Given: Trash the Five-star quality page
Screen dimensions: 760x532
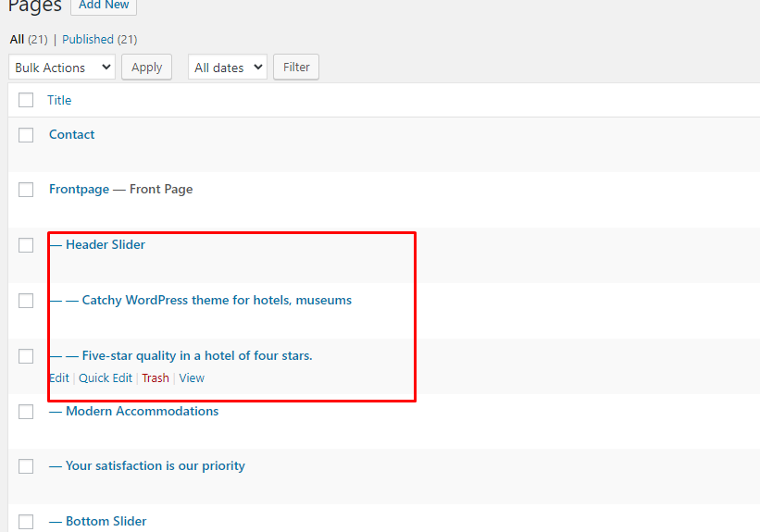Looking at the screenshot, I should coord(156,377).
